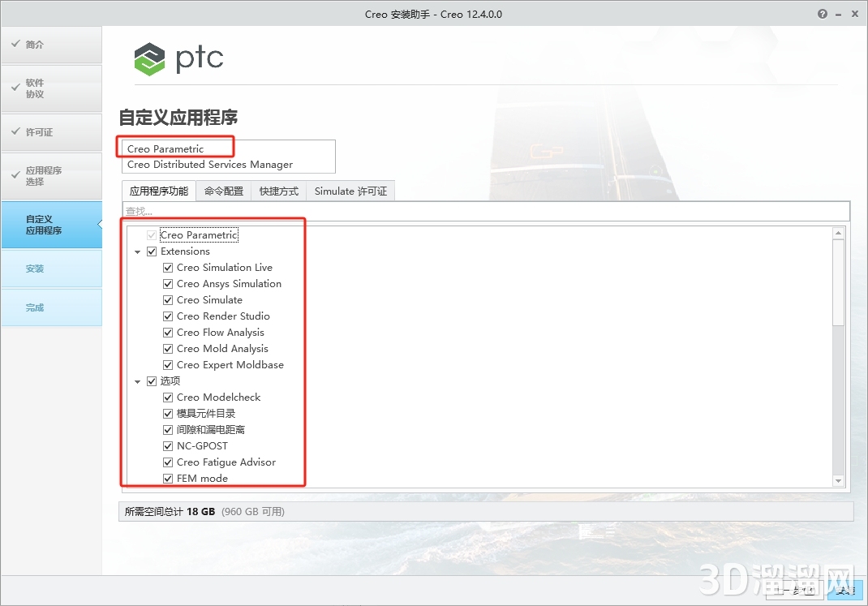Click the chevron beside 自定义应用程序 step
Image resolution: width=868 pixels, height=606 pixels.
(x=100, y=225)
